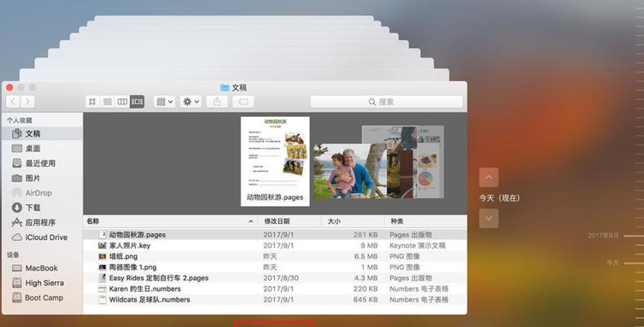Screen dimensions: 644x327
Task: Click the 动物园秋游.pages Cover Flow thumbnail
Action: pyautogui.click(x=275, y=161)
